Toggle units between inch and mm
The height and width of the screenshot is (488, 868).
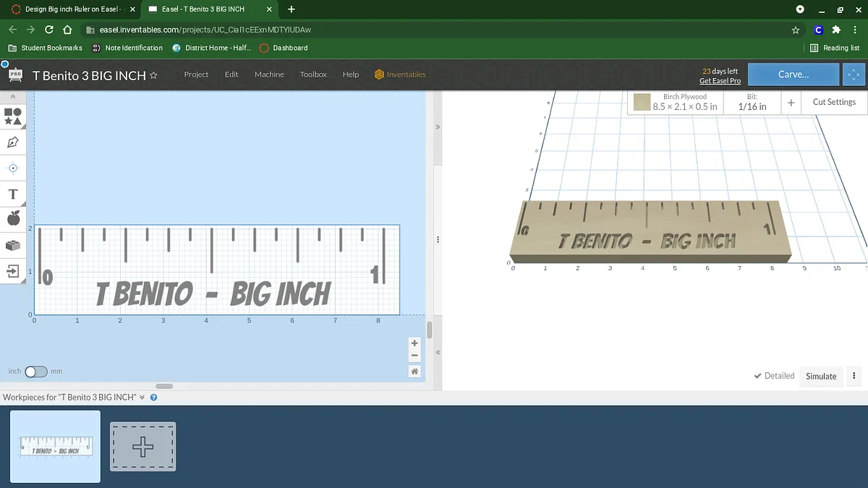pyautogui.click(x=35, y=372)
